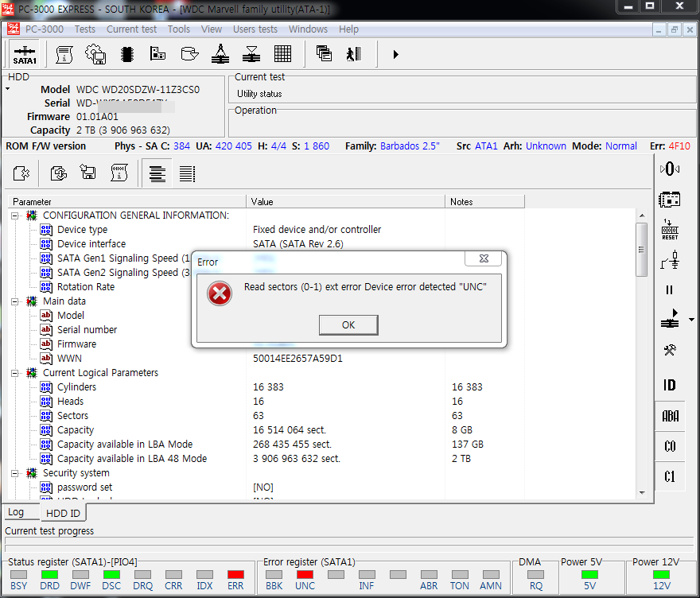Expand the HDD panel dropdown arrow
Viewport: 700px width, 598px height.
coord(8,89)
